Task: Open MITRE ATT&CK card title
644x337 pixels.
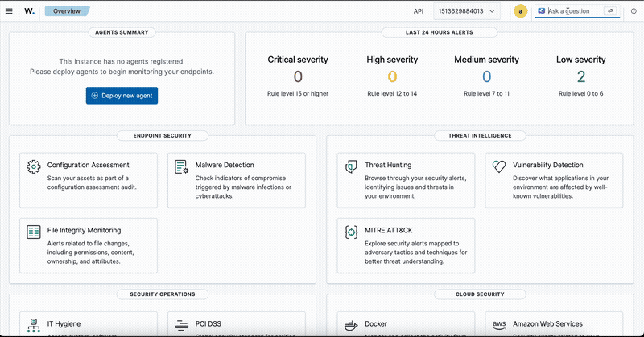Action: [389, 230]
